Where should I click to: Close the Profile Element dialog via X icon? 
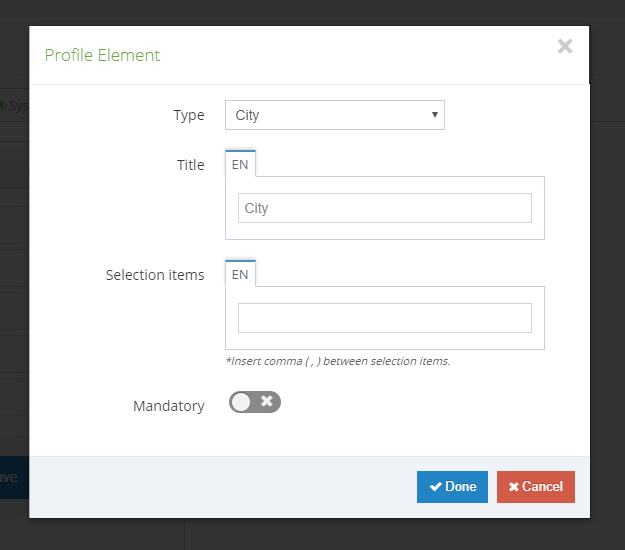[565, 46]
